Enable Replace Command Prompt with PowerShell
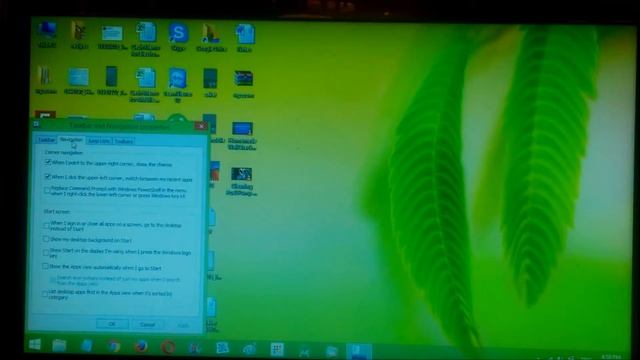Screen dimensions: 640x360 tap(47, 190)
